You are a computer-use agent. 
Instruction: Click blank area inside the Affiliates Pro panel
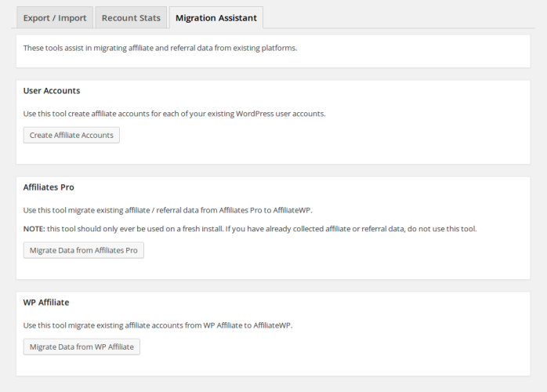[x=349, y=258]
